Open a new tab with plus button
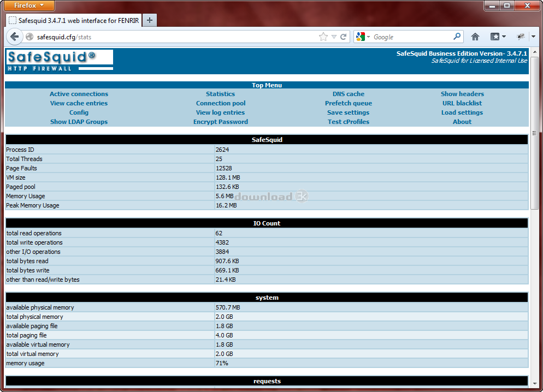Screen dimensions: 543x392 pos(150,20)
